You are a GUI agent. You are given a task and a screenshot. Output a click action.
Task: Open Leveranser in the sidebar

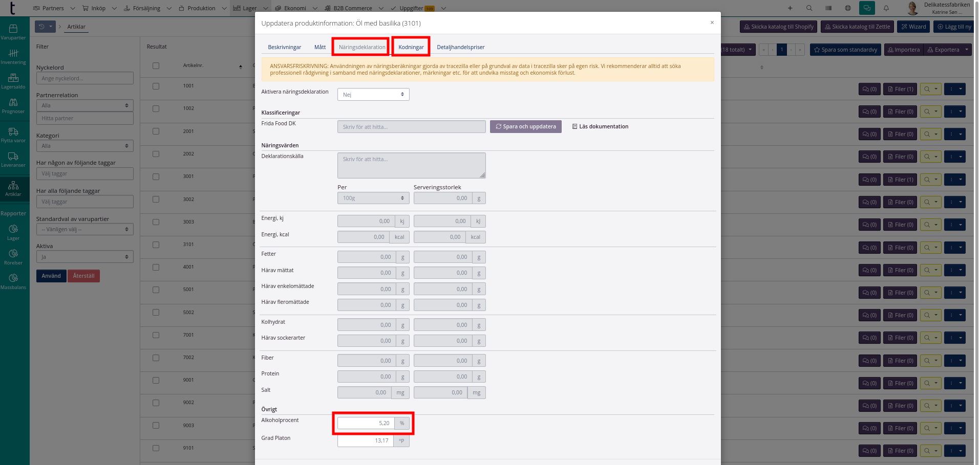point(13,159)
